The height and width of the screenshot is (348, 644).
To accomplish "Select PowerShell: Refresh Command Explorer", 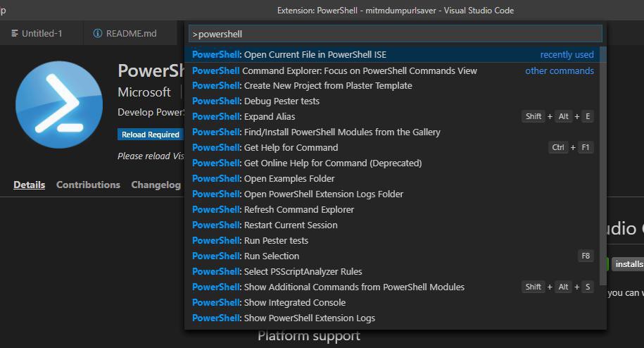I will pos(392,209).
